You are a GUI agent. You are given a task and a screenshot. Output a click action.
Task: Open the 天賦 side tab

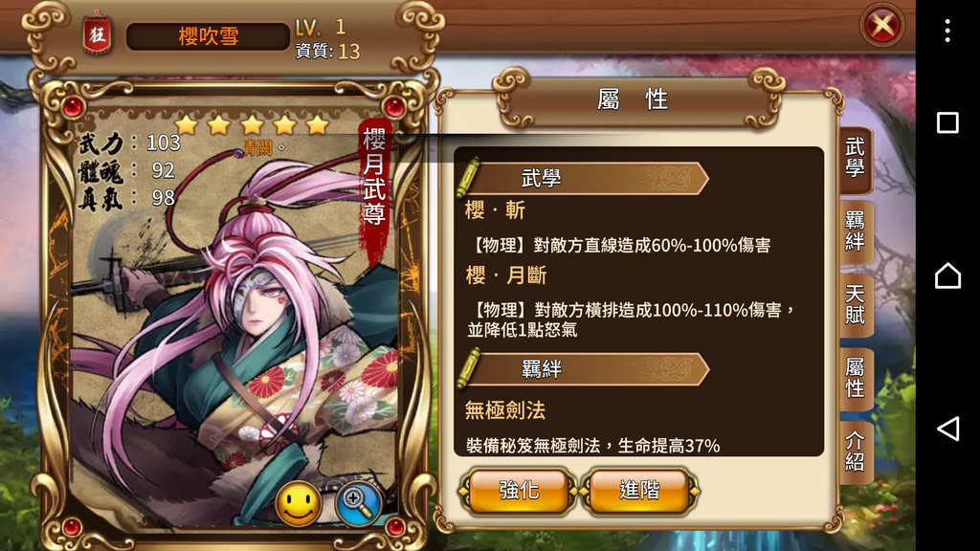click(x=855, y=305)
